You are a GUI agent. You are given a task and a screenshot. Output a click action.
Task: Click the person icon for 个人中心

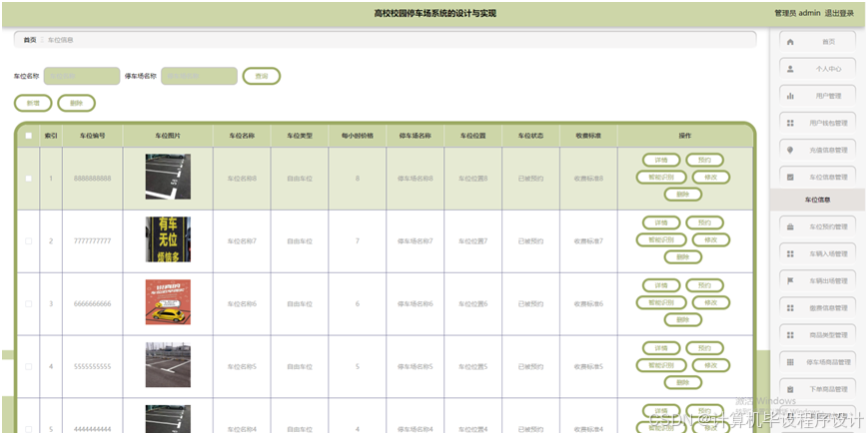click(x=790, y=69)
